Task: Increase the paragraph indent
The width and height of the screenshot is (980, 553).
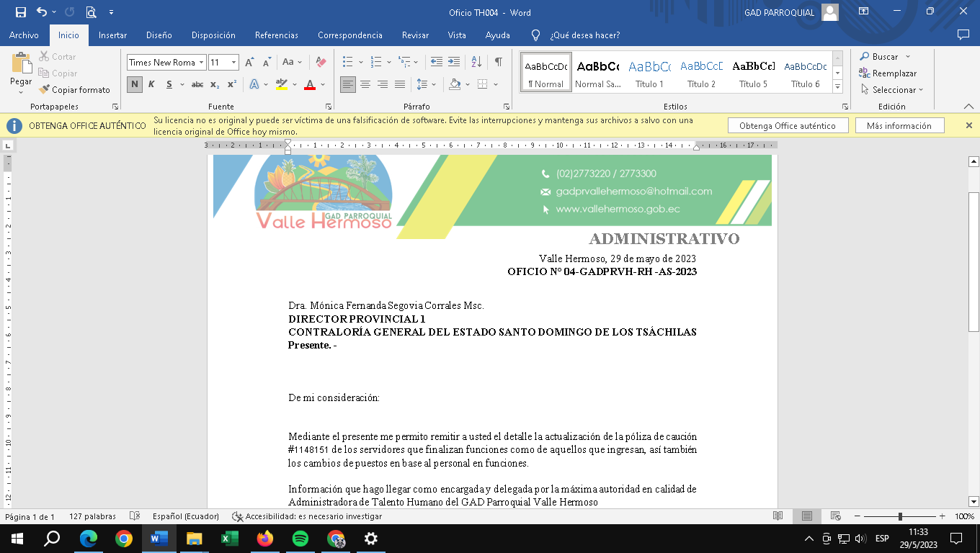Action: click(x=453, y=62)
